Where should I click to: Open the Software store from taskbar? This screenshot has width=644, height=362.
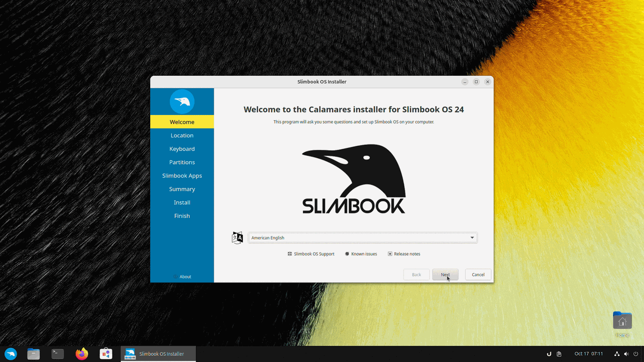[106, 354]
